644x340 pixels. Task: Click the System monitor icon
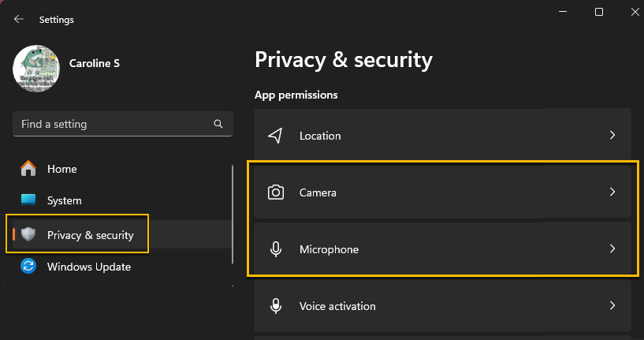coord(28,200)
